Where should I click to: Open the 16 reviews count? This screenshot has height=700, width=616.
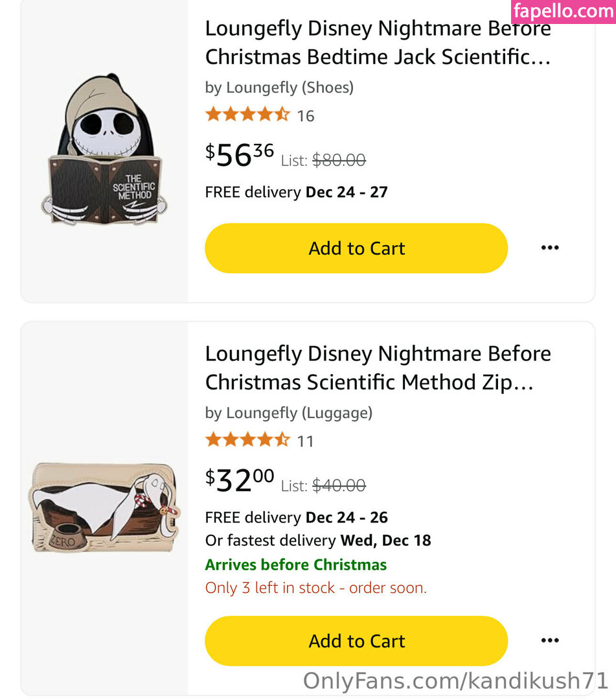tap(306, 116)
